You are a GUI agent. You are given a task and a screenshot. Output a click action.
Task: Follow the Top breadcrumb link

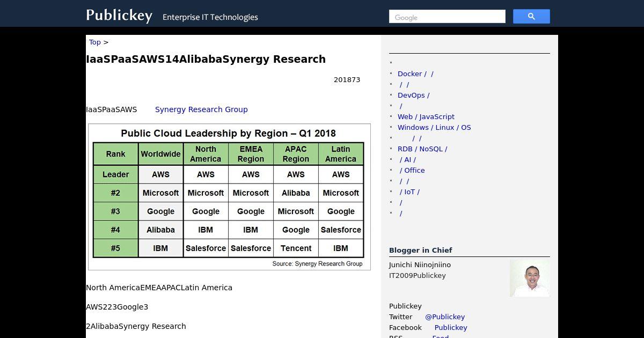point(95,42)
